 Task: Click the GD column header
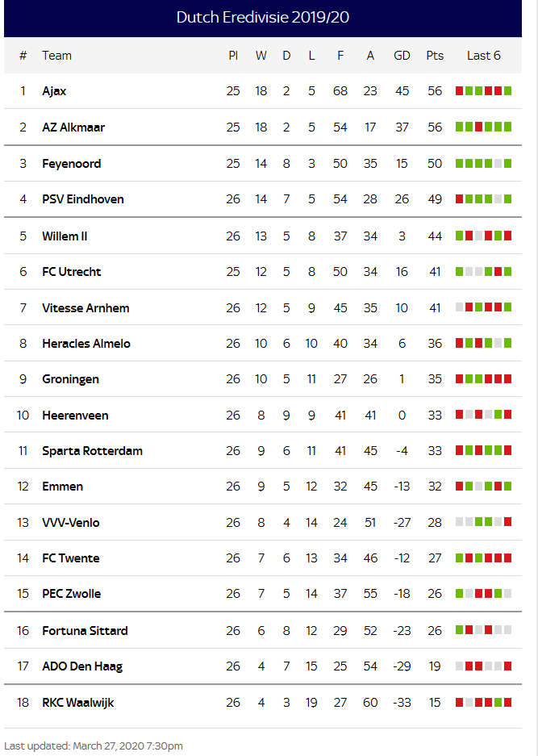(x=402, y=56)
